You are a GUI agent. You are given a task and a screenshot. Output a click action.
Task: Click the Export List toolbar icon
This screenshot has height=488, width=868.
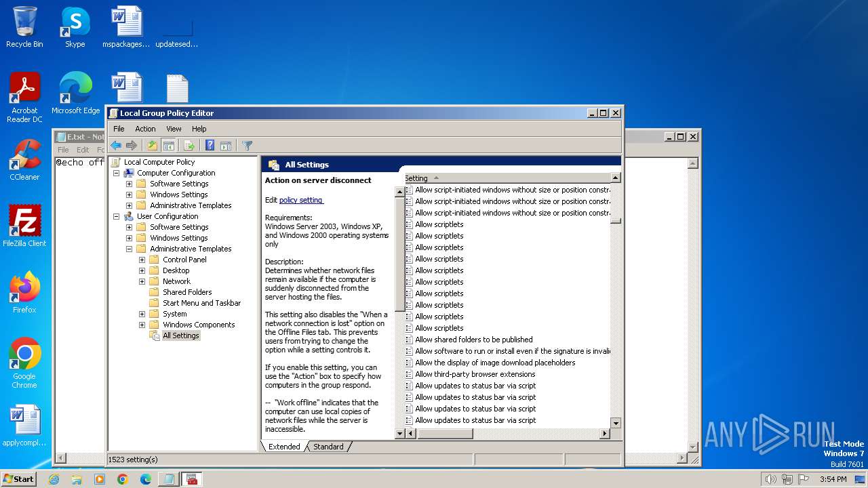[189, 146]
